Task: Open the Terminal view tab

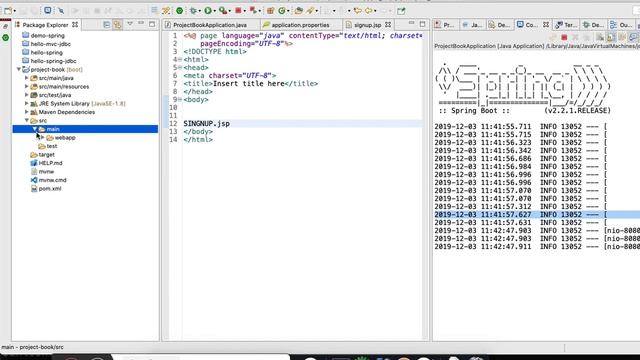Action: [566, 25]
